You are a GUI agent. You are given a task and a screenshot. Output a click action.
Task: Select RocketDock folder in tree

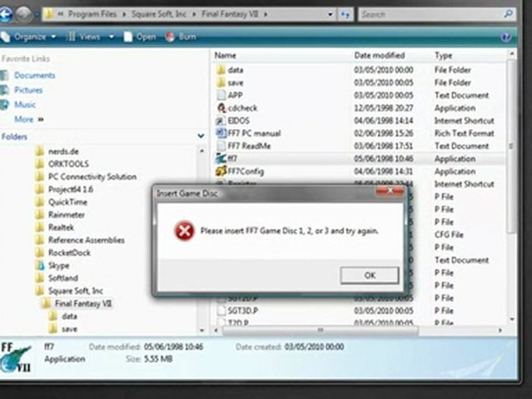point(69,253)
